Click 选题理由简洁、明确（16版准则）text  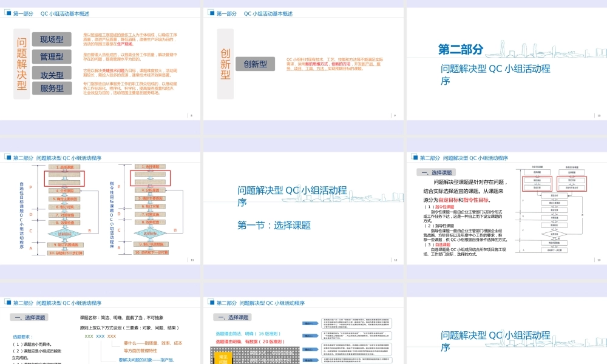[248, 334]
